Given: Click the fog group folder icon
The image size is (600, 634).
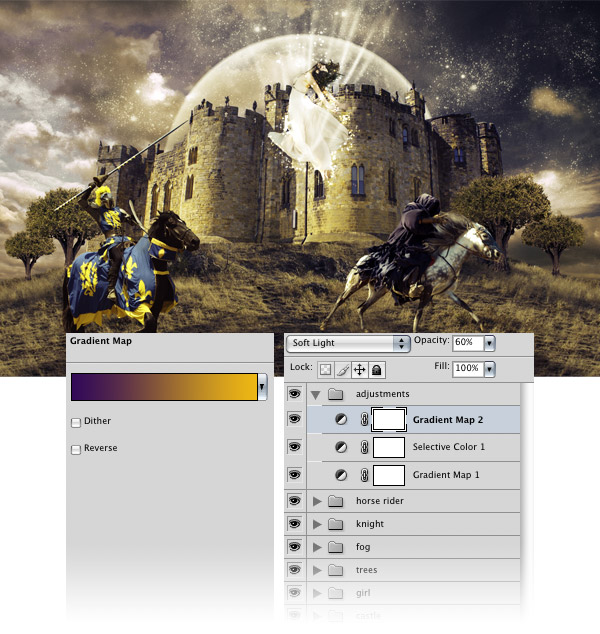Looking at the screenshot, I should [336, 547].
